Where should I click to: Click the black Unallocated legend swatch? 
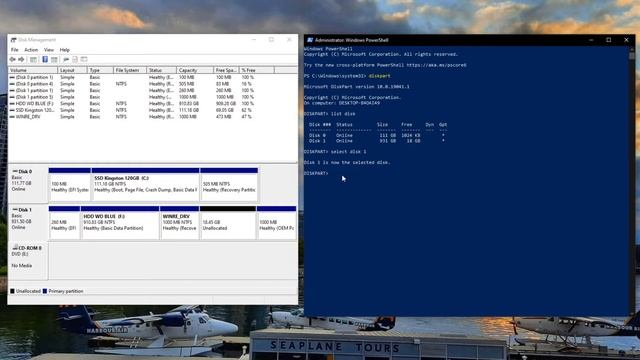tap(12, 291)
